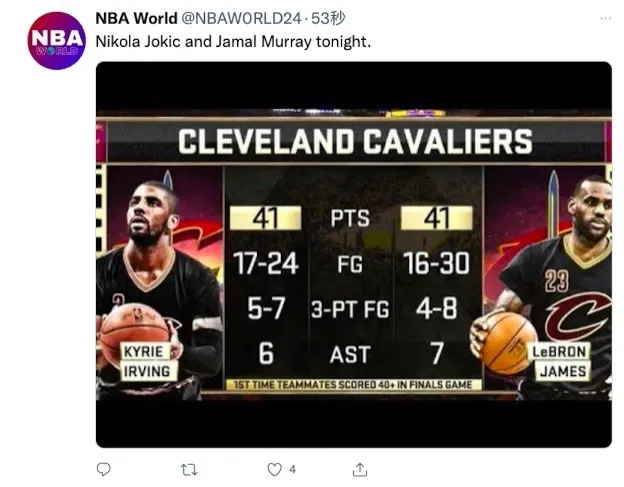Retweet this post with the retweet icon
The height and width of the screenshot is (487, 624).
point(187,468)
